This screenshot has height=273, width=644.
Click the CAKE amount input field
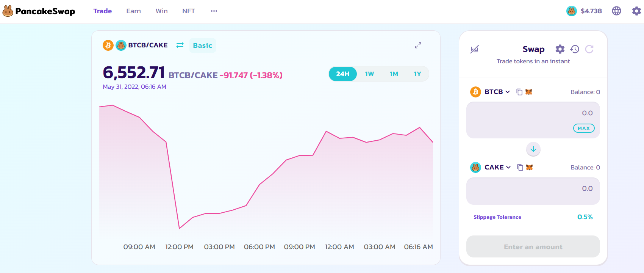(533, 191)
